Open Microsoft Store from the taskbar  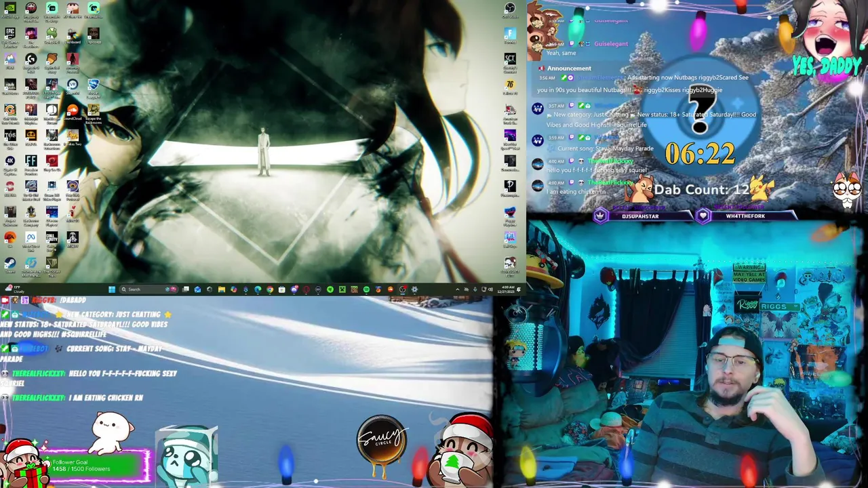(281, 289)
